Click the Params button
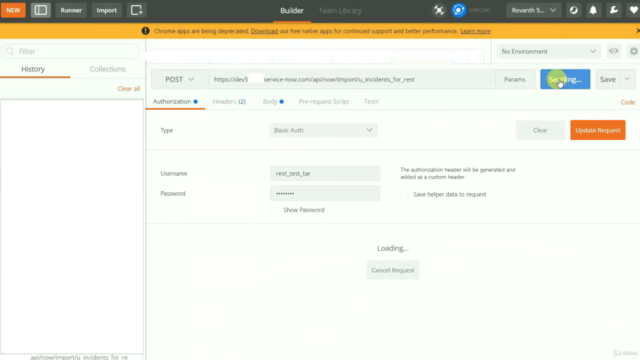This screenshot has width=640, height=360. [514, 79]
